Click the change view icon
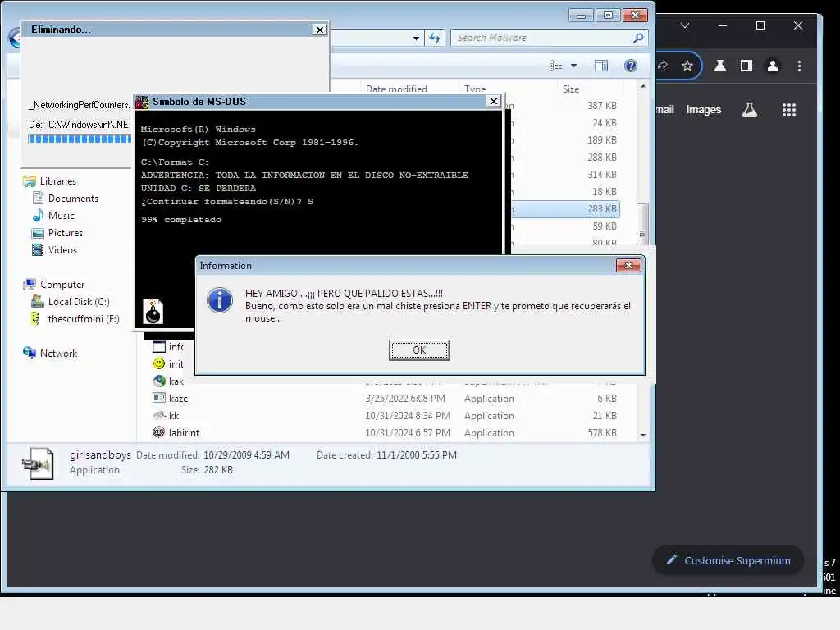Viewport: 840px width, 630px height. click(556, 66)
